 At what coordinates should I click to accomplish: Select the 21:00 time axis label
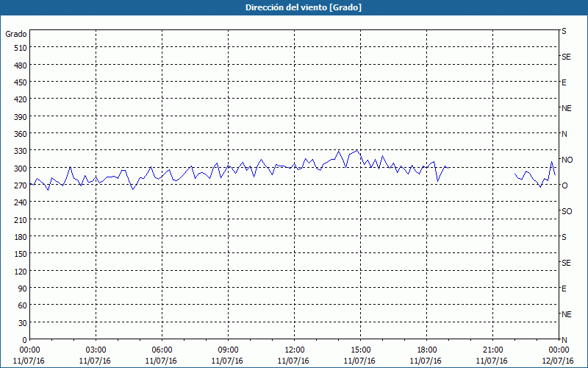coord(492,350)
